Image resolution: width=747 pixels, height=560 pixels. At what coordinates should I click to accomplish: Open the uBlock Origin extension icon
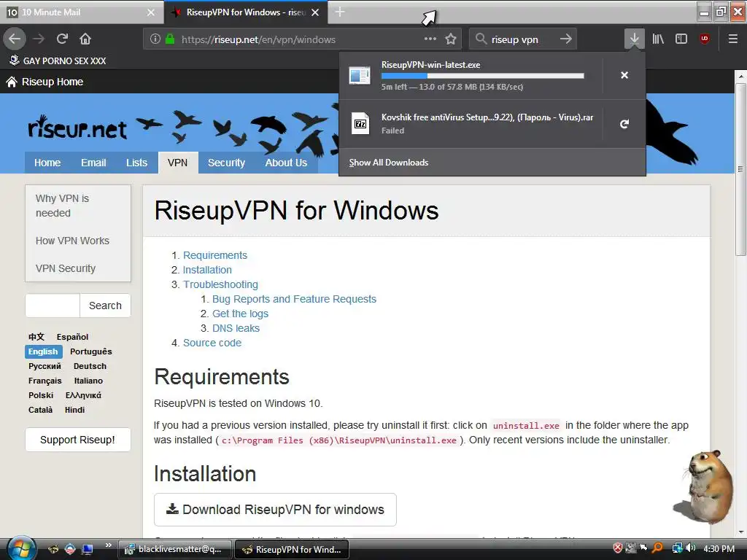705,39
